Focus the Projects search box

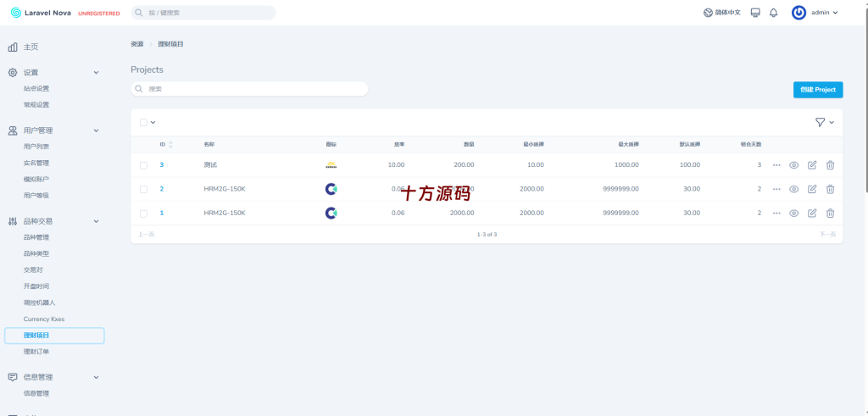[x=249, y=89]
